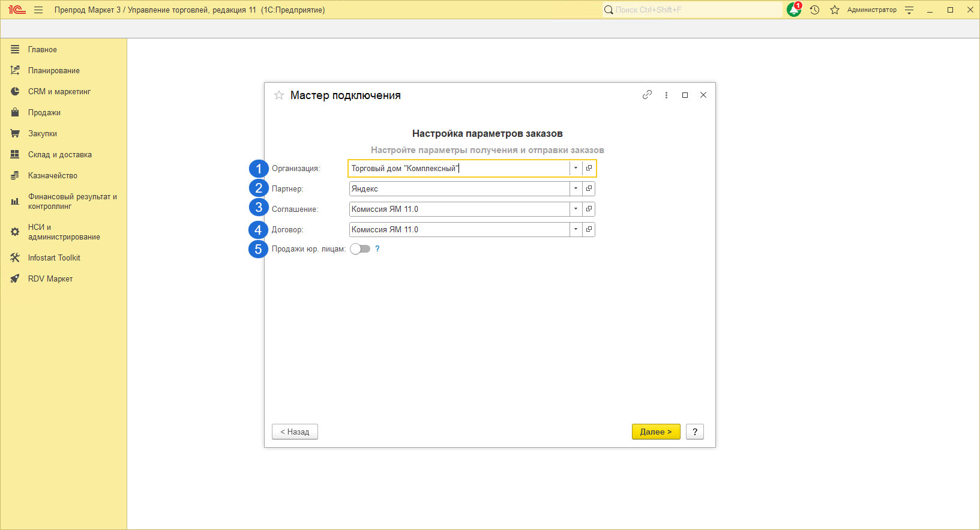Screen dimensions: 980x530
Task: Open Организация record with open button
Action: coord(589,168)
